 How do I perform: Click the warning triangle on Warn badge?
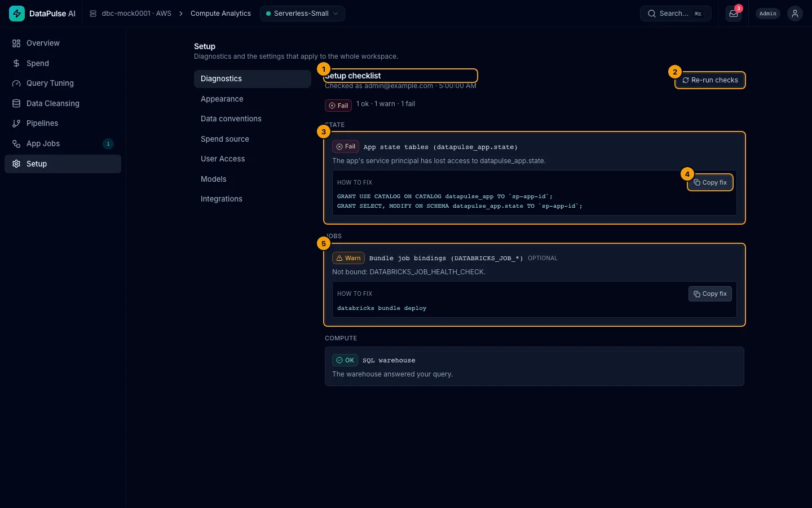click(339, 258)
